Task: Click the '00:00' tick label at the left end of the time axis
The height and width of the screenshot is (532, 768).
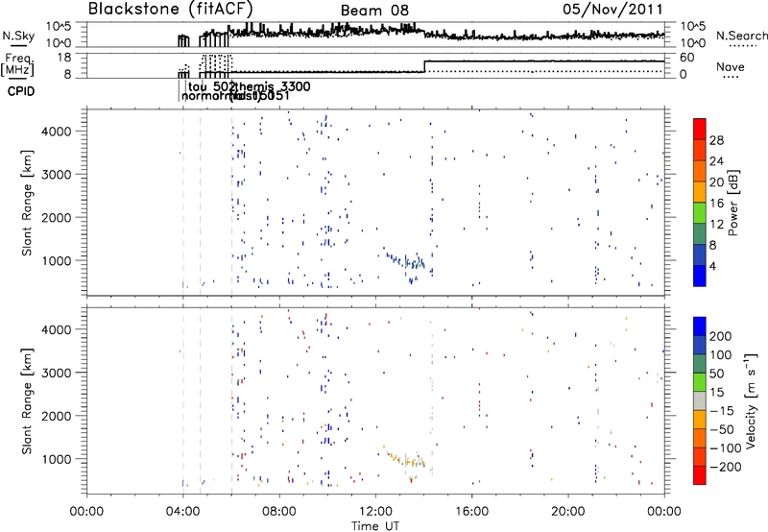Action: coord(86,512)
